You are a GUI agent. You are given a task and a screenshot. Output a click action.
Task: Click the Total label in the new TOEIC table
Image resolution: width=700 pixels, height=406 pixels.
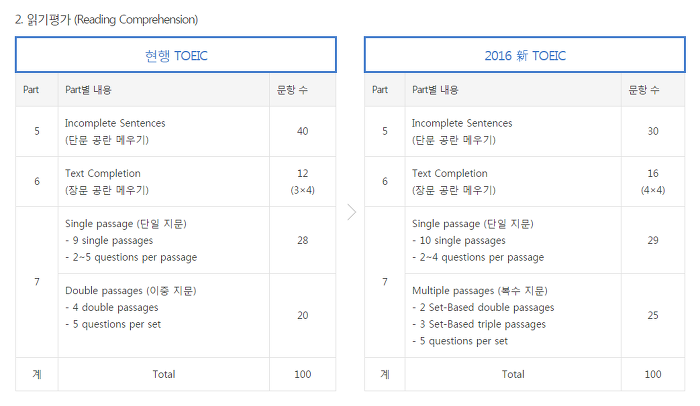[x=513, y=374]
